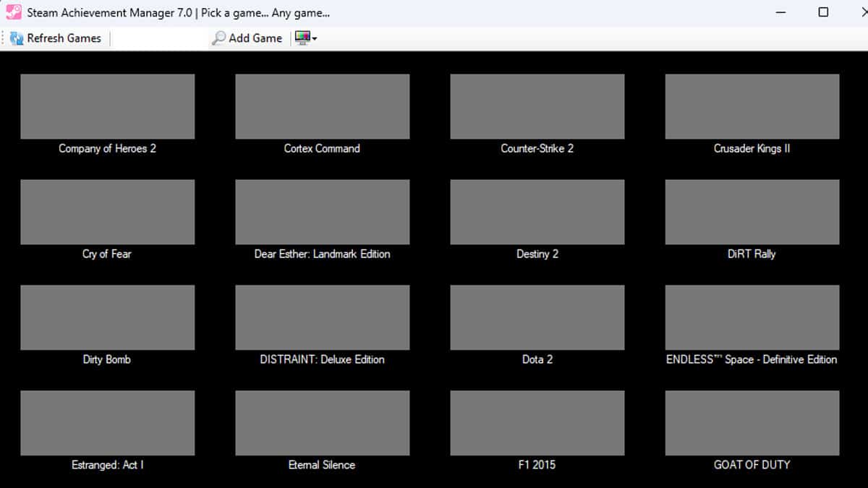This screenshot has height=488, width=868.
Task: Select the F1 2015 thumbnail
Action: (x=537, y=423)
